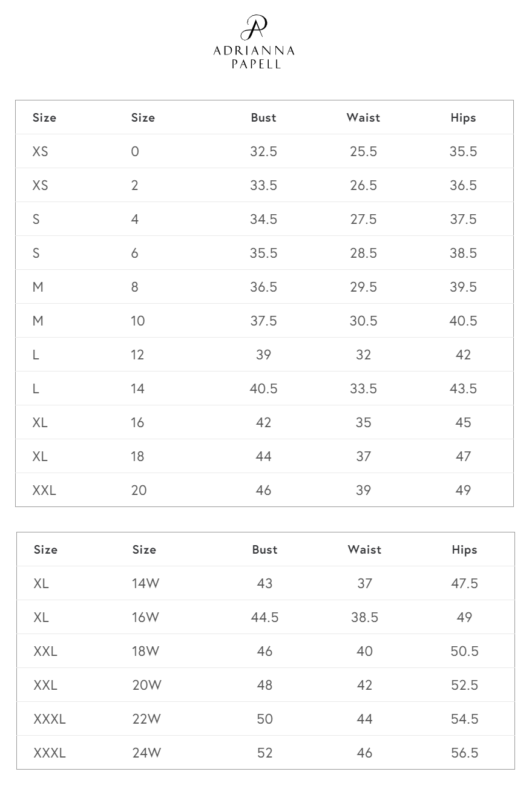532x789 pixels.
Task: Click hips value 37.5
Action: (463, 219)
